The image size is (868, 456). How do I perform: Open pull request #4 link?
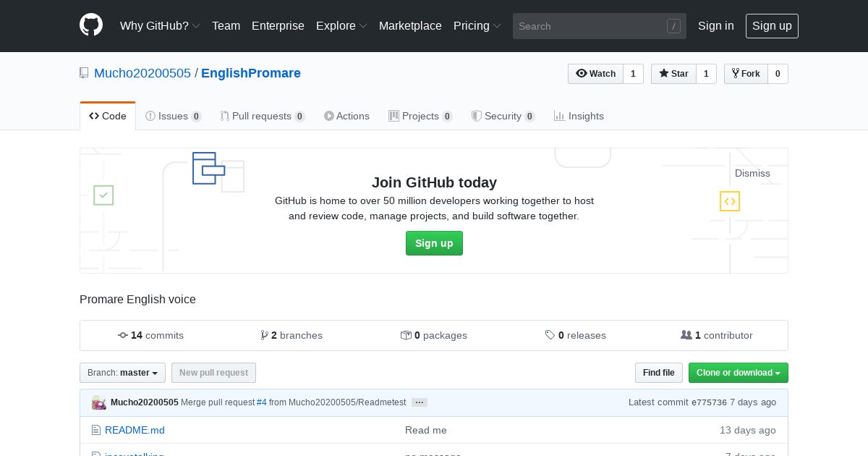pyautogui.click(x=262, y=402)
